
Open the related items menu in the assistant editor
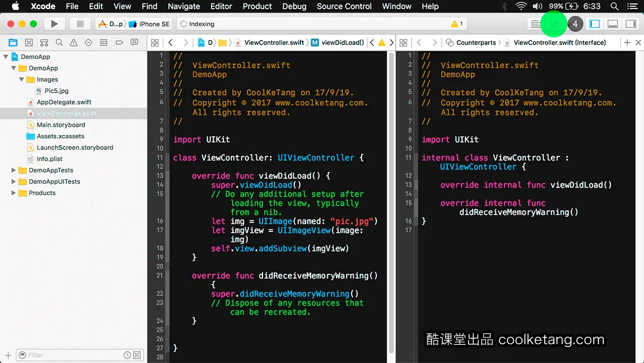403,43
